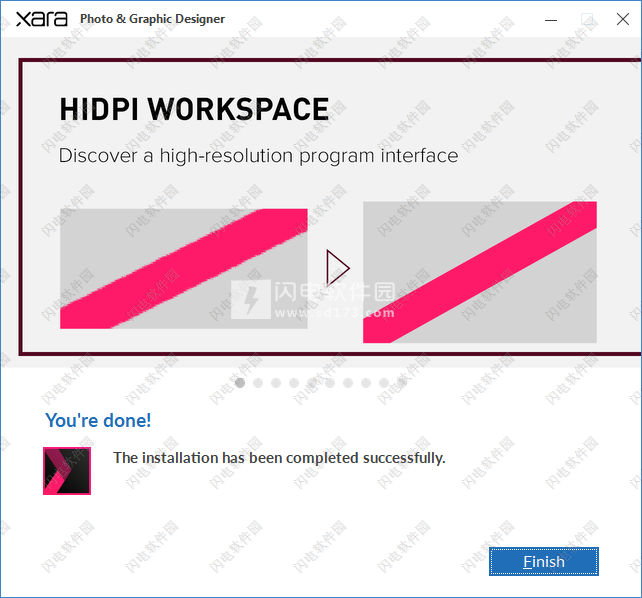642x598 pixels.
Task: Jump to the second slideshow dot
Action: click(258, 383)
